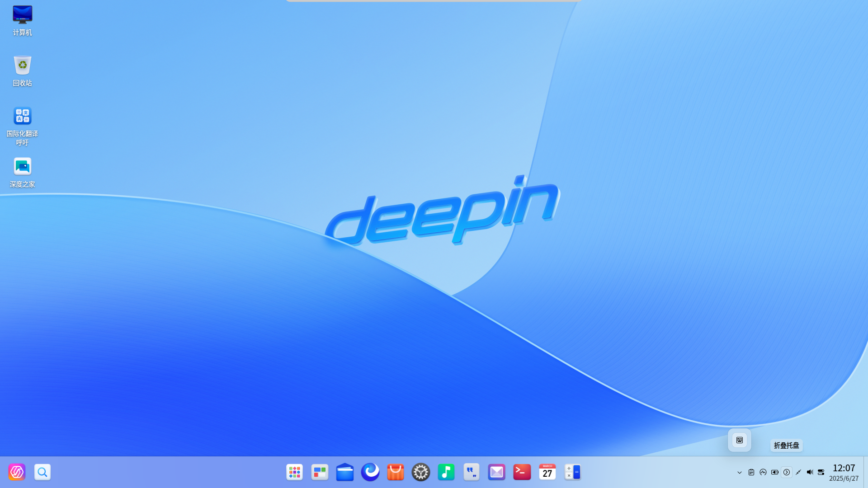The width and height of the screenshot is (868, 488).
Task: Open the battery power tray icon
Action: [x=775, y=472]
